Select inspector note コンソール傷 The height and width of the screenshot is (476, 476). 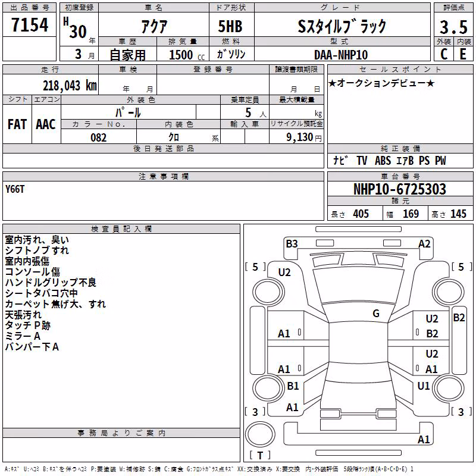(33, 272)
